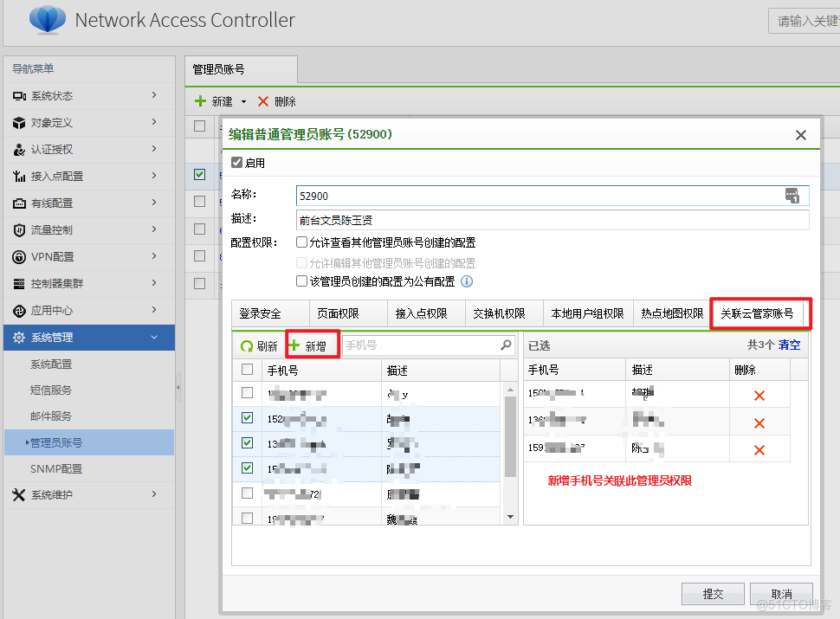Click the icon inside the 名称 field

pos(792,196)
